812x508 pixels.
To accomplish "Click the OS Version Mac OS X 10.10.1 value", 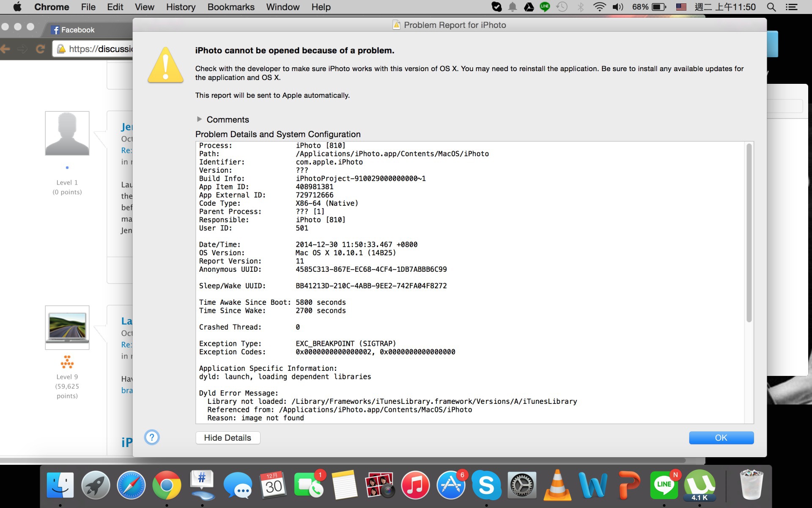I will (346, 253).
